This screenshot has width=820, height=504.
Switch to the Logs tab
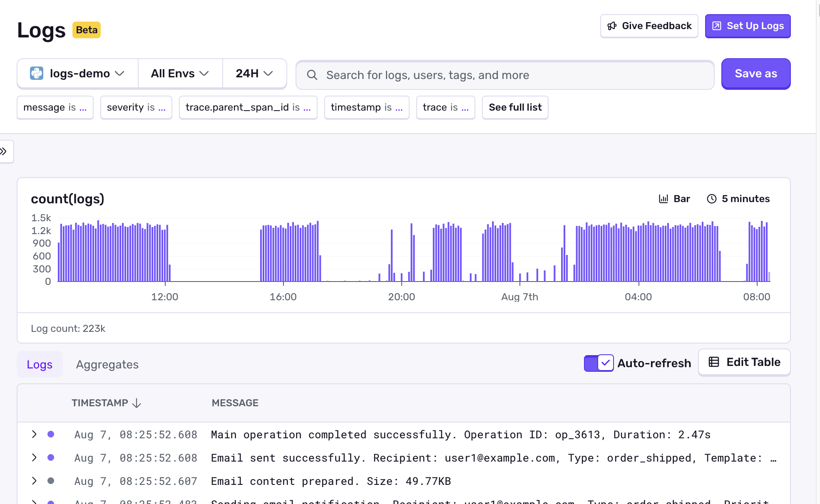coord(40,364)
